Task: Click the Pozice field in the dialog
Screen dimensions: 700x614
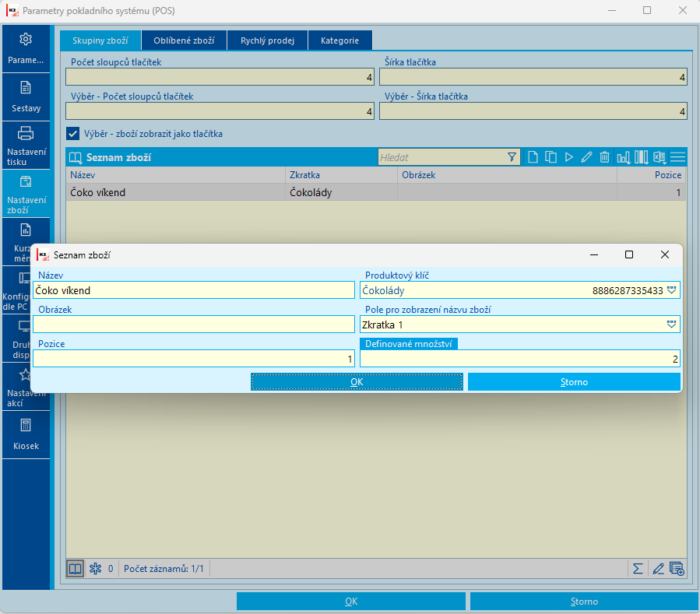Action: click(194, 359)
